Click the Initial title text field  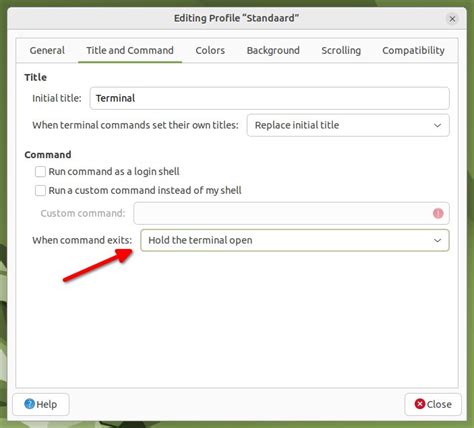pos(269,98)
